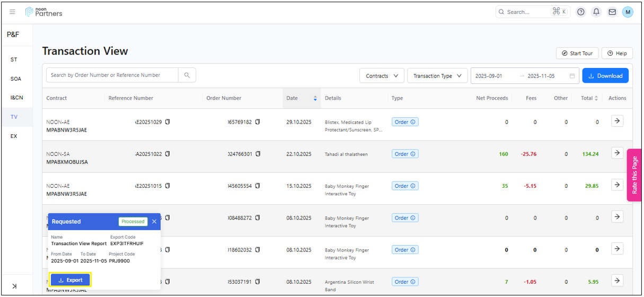644x297 pixels.
Task: Click the search magnifier icon beside order search
Action: pyautogui.click(x=187, y=75)
